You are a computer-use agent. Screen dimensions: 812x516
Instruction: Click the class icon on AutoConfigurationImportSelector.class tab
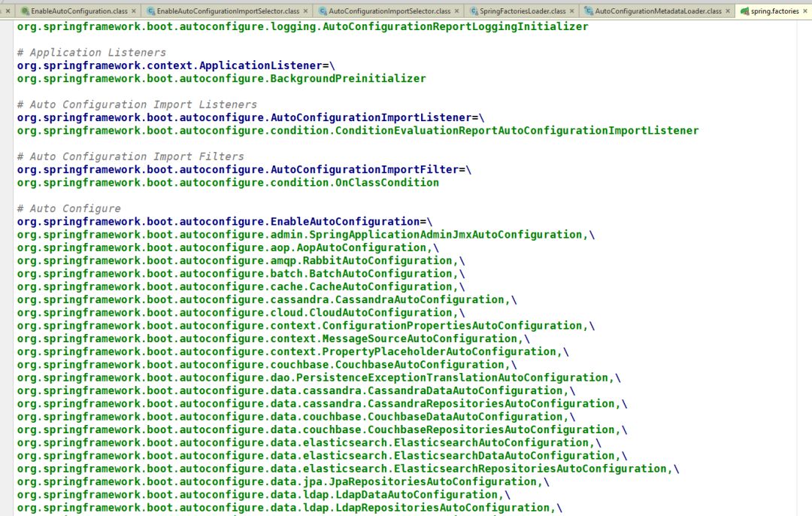323,11
